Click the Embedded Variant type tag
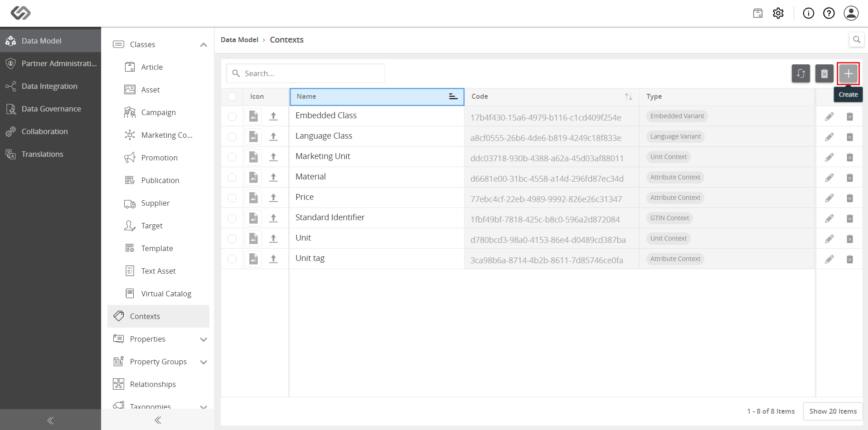The image size is (868, 430). 677,116
